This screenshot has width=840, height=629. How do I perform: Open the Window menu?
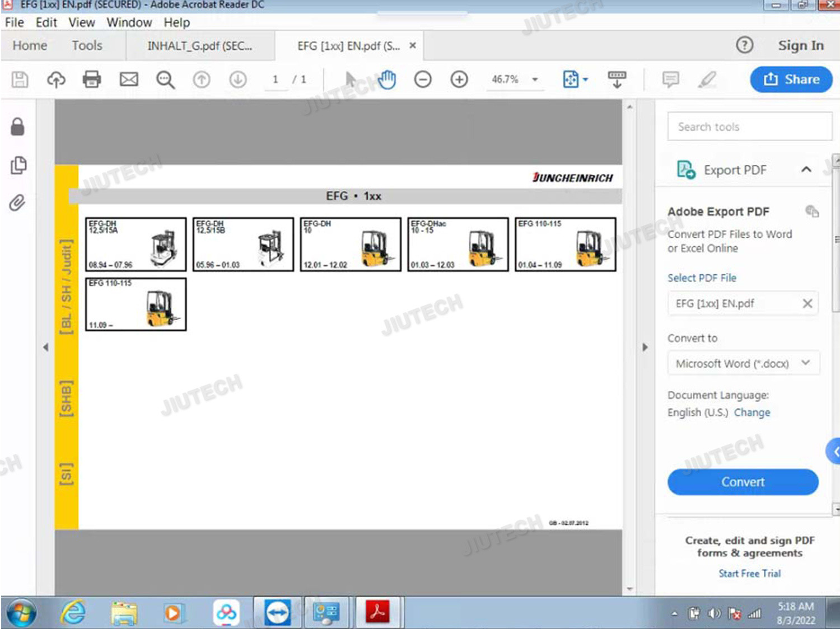point(129,22)
